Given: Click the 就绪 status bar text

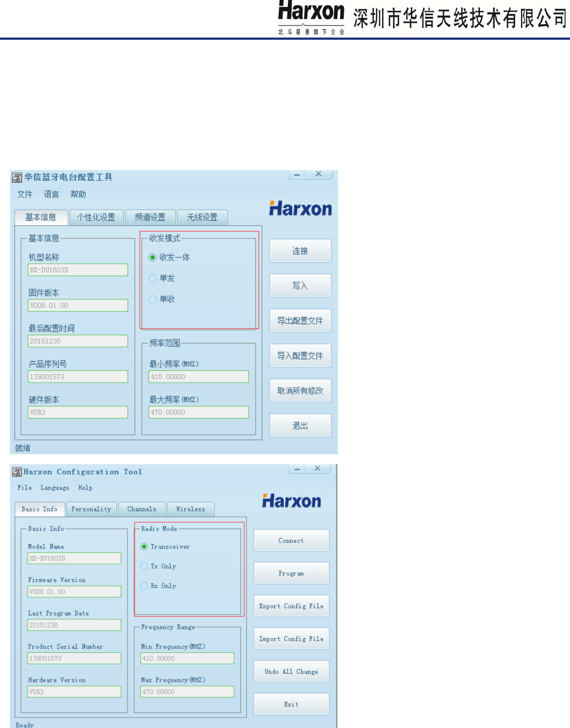Looking at the screenshot, I should pyautogui.click(x=23, y=448).
